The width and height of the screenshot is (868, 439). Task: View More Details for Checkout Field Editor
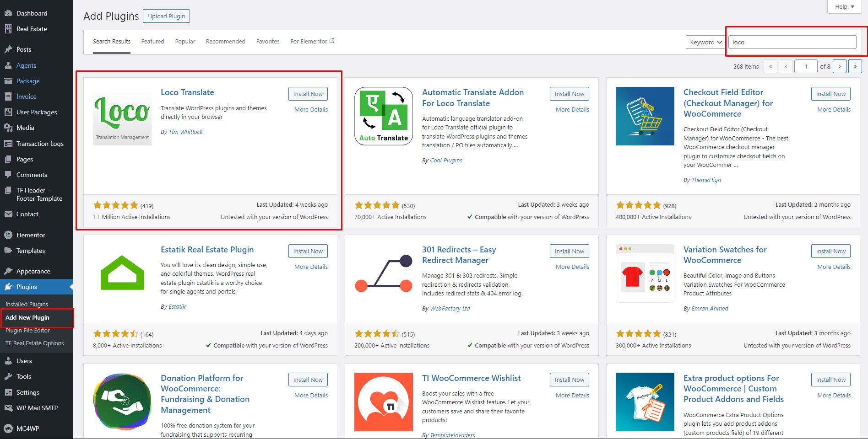click(834, 109)
